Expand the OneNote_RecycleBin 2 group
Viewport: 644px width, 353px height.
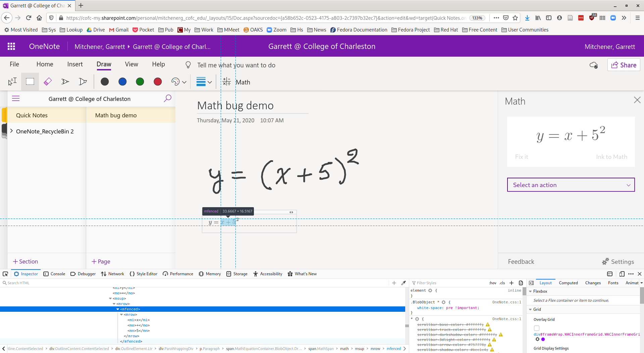[x=11, y=131]
